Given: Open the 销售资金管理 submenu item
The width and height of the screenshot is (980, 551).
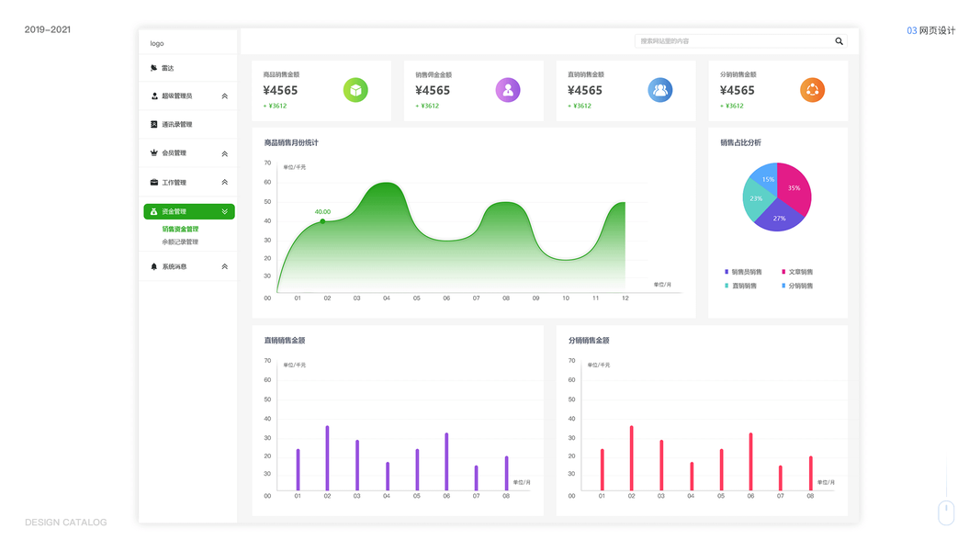Looking at the screenshot, I should (x=180, y=230).
